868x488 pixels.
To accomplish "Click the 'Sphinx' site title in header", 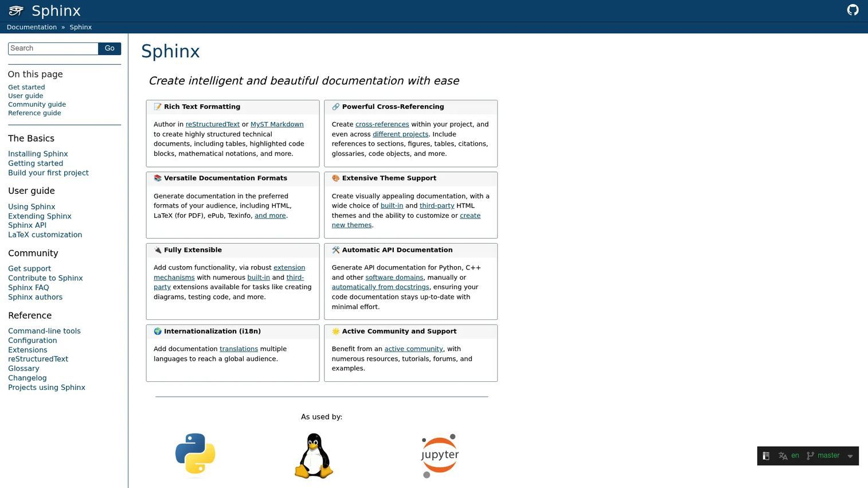I will (56, 11).
